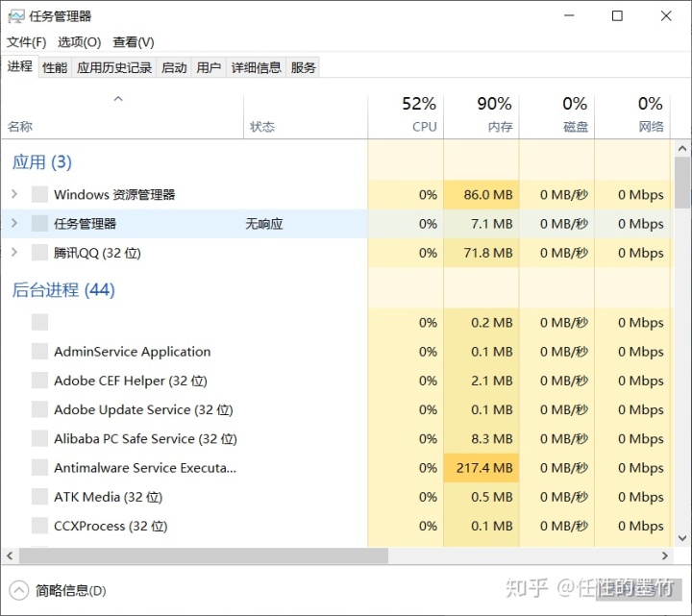This screenshot has height=616, width=692.
Task: Click the icon beside AdminService Application
Action: pyautogui.click(x=39, y=352)
